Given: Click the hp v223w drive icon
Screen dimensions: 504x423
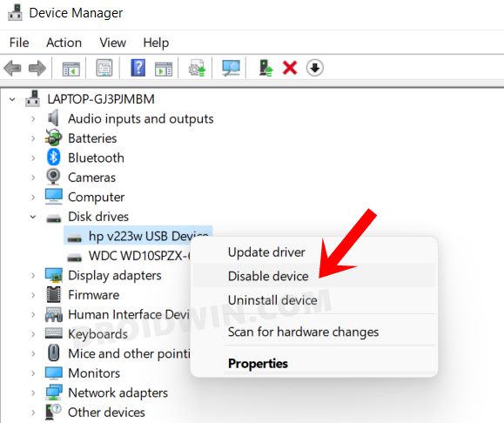Looking at the screenshot, I should (75, 238).
